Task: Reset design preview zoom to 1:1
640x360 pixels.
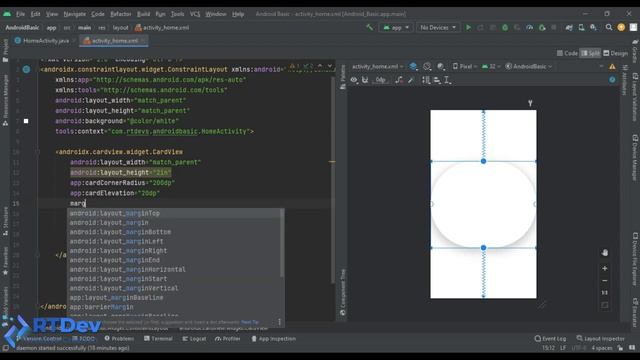Action: pos(604,293)
